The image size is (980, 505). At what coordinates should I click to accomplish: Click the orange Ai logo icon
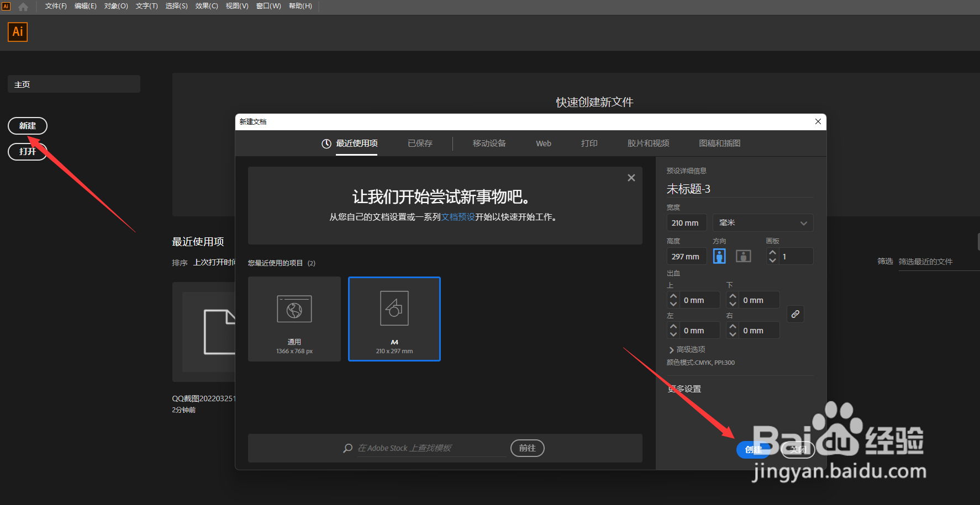(18, 32)
